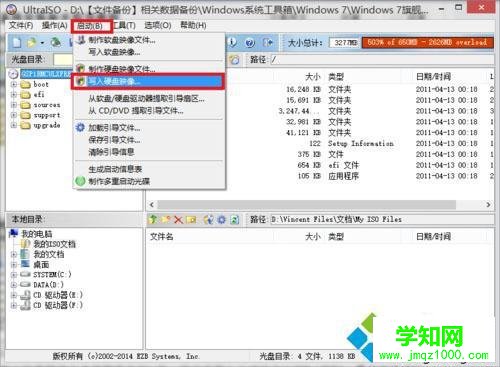This screenshot has width=500, height=367.
Task: Expand the 我的文档 tree node
Action: click(x=14, y=254)
